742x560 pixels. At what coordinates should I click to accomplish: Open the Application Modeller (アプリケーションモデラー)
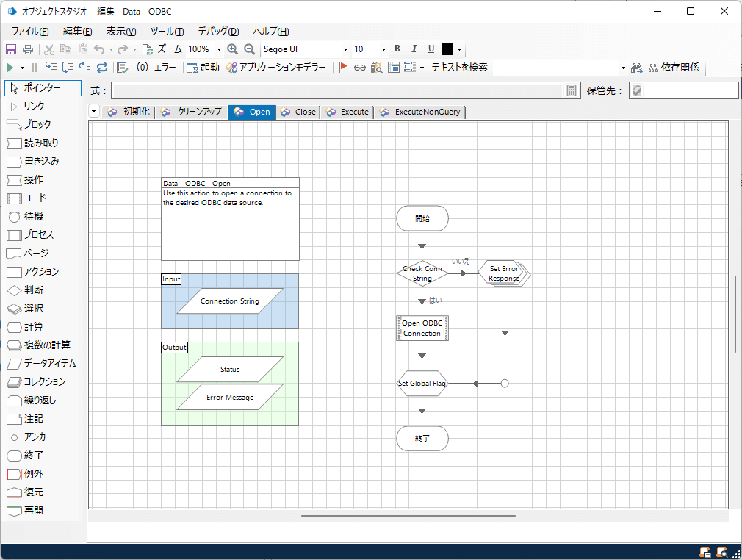tap(275, 68)
